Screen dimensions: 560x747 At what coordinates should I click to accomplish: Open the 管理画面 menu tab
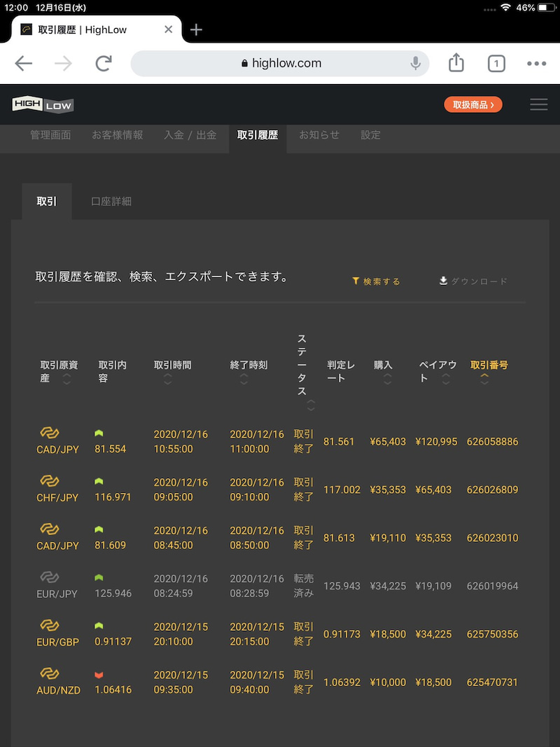coord(50,135)
